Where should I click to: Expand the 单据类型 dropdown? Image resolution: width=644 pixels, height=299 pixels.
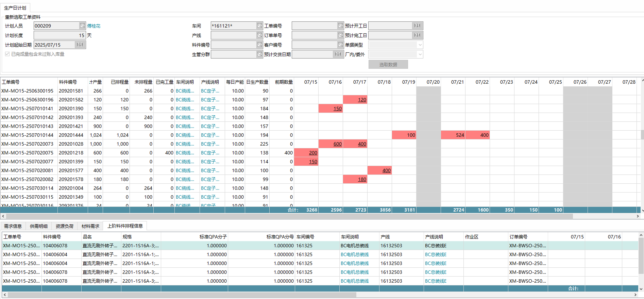pos(420,45)
